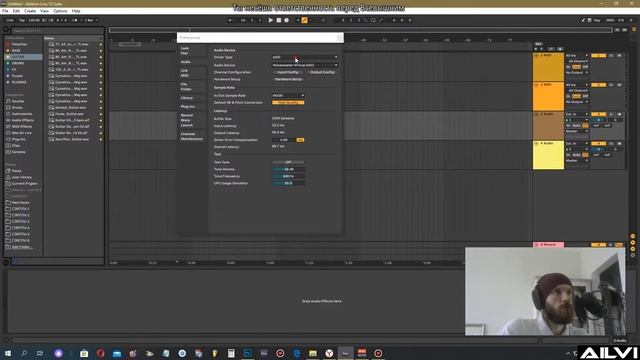This screenshot has width=640, height=360.
Task: Open the MIDI Effects category
Action: (22, 127)
